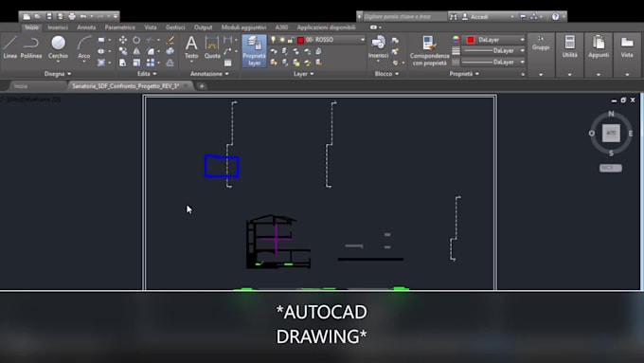The width and height of the screenshot is (644, 363).
Task: Expand the Blocco panel
Action: click(x=386, y=74)
